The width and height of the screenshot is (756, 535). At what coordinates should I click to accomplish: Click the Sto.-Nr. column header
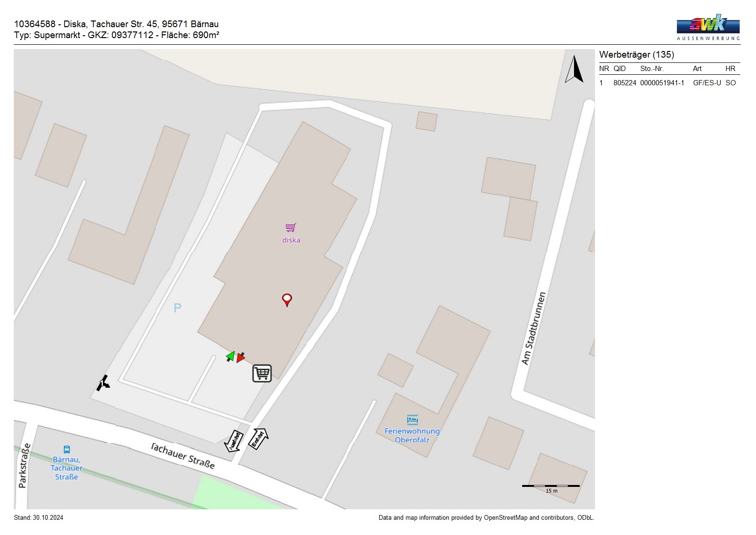(652, 69)
